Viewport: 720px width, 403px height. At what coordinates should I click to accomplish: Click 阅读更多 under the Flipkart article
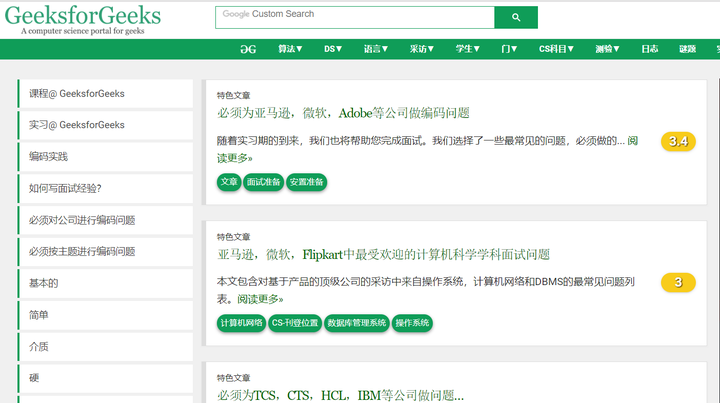(260, 299)
